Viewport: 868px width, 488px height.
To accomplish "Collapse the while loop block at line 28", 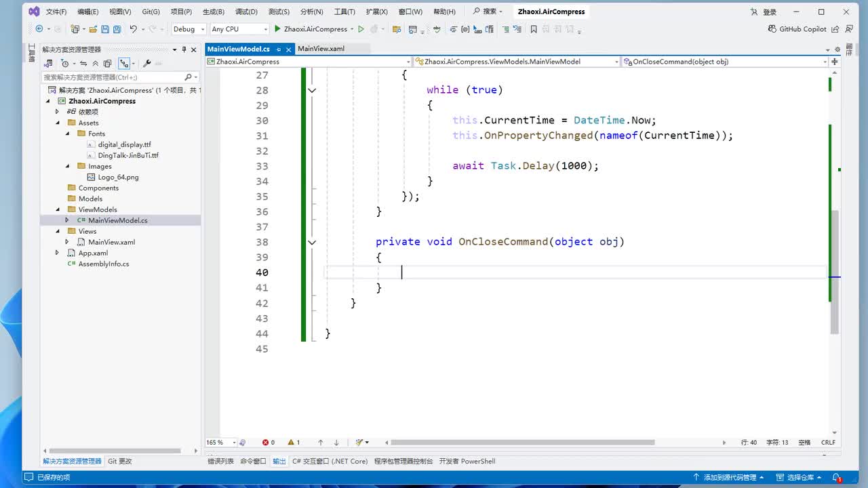I will tap(312, 90).
